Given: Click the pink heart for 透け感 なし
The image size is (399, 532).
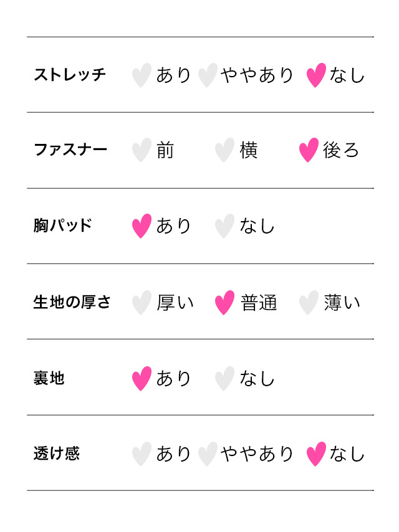Looking at the screenshot, I should click(316, 454).
